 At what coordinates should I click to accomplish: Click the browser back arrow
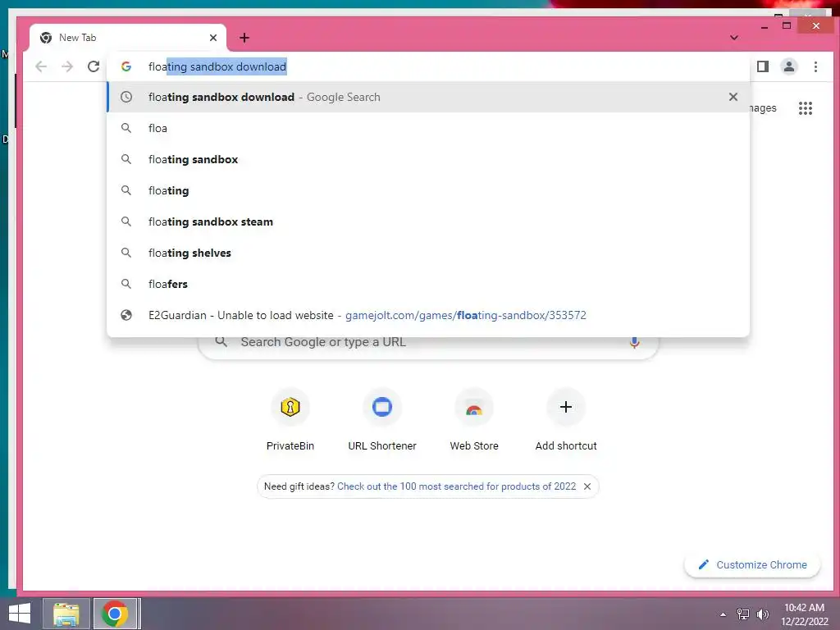coord(41,66)
